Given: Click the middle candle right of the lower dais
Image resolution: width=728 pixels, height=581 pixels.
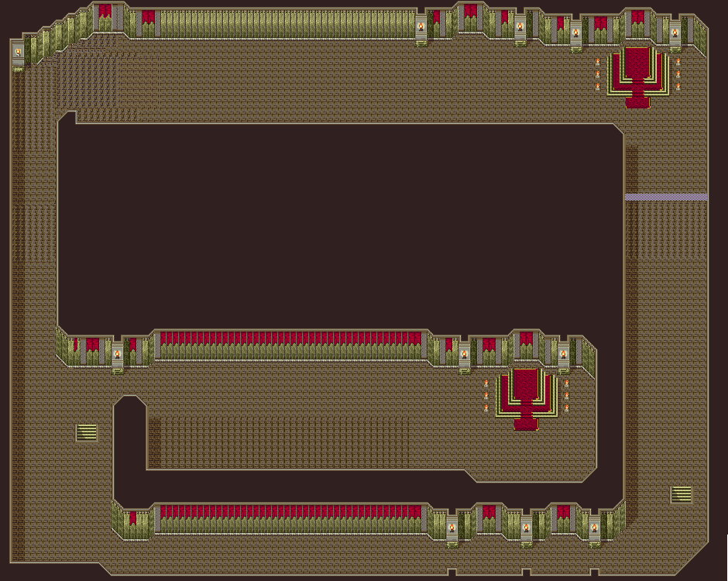Looking at the screenshot, I should pos(566,395).
